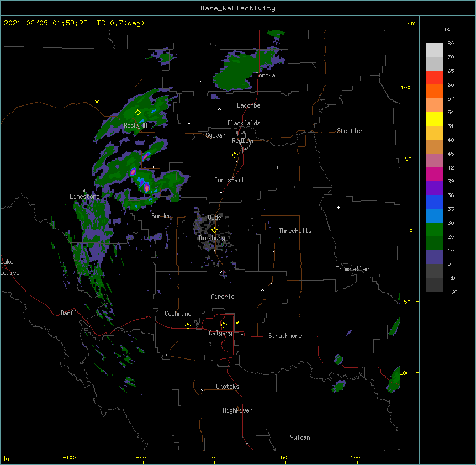The height and width of the screenshot is (465, 476).
Task: Click the Innisfail map label
Action: [229, 180]
